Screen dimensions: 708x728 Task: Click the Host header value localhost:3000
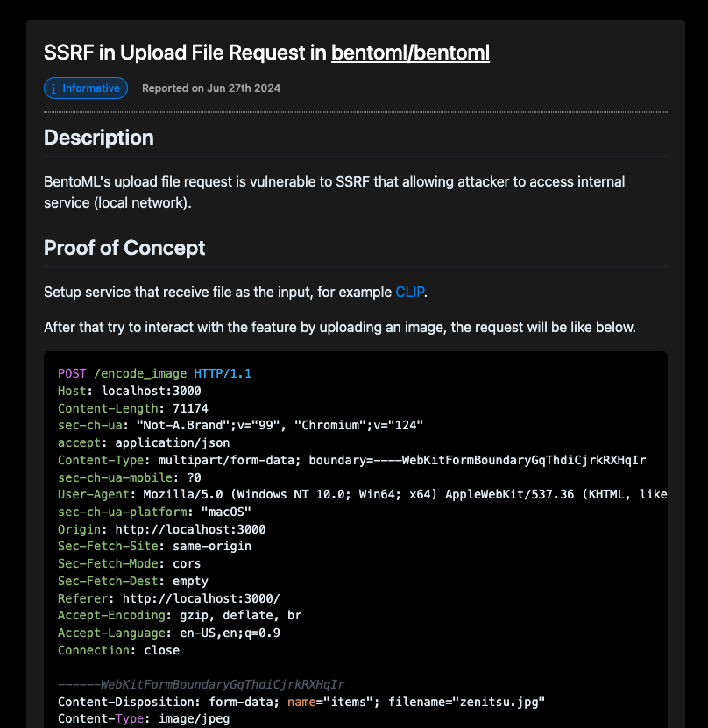152,391
